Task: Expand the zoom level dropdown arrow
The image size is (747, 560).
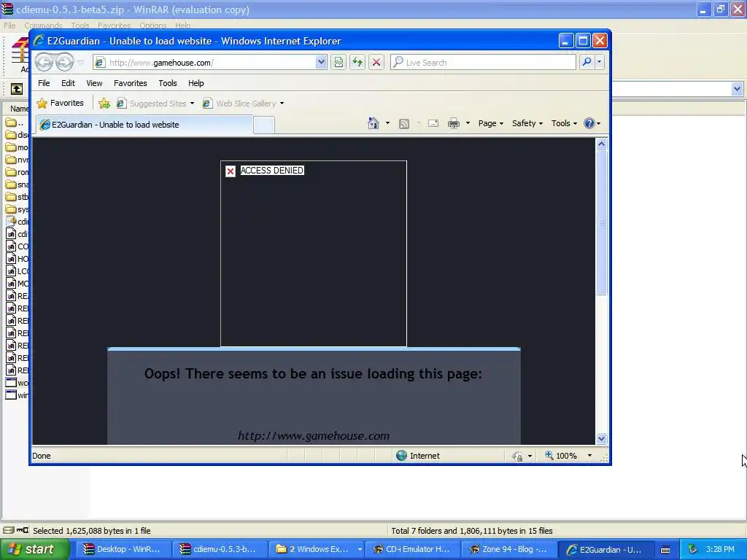Action: point(589,456)
